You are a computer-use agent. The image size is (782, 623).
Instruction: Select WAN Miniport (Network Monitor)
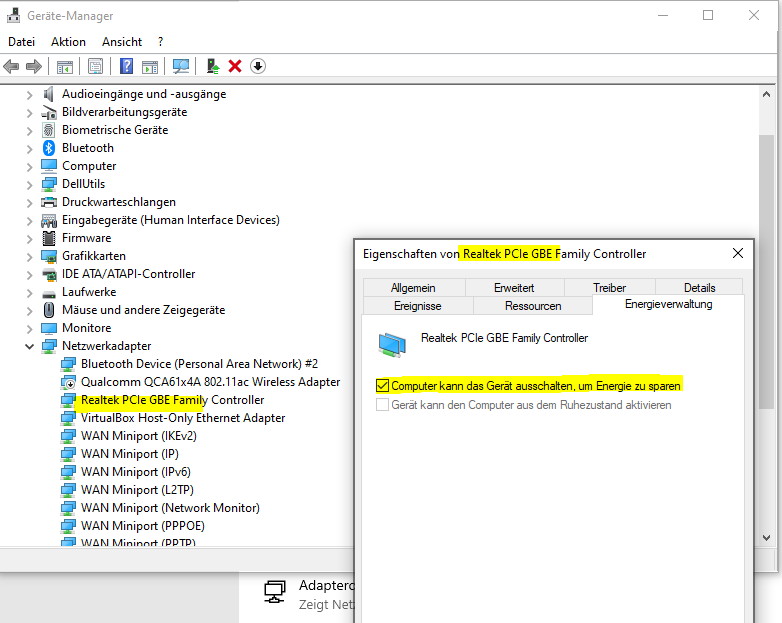(x=170, y=508)
